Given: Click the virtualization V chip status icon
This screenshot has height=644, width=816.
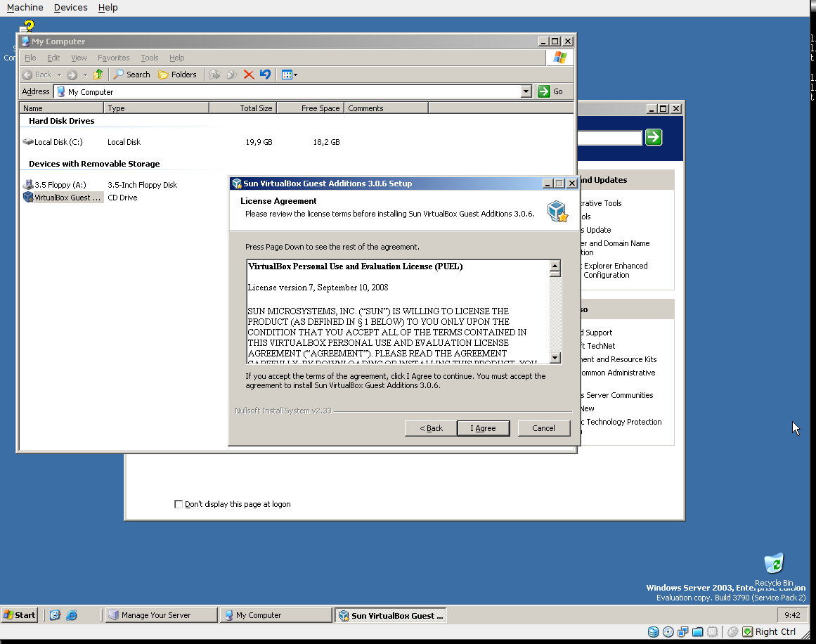Looking at the screenshot, I should [x=713, y=632].
